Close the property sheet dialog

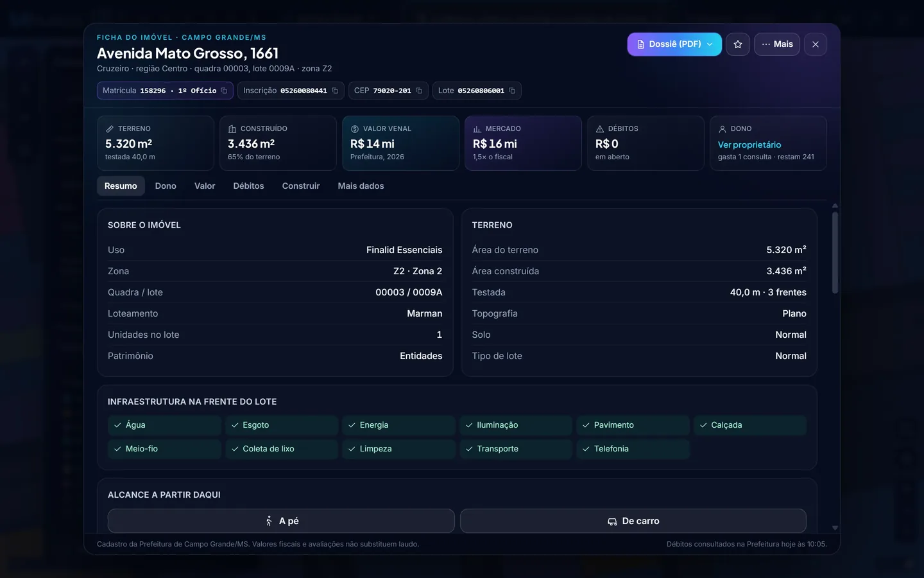pyautogui.click(x=816, y=44)
